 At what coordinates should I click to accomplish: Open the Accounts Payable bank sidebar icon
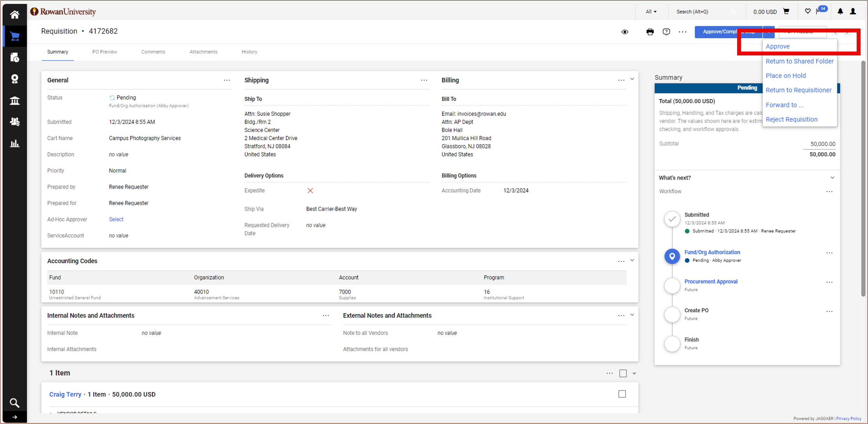pyautogui.click(x=14, y=101)
